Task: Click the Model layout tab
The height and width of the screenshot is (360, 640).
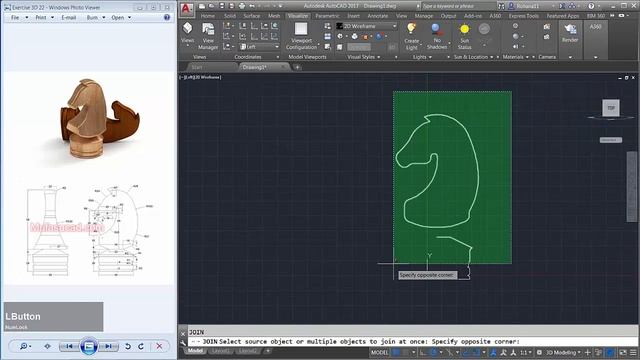Action: click(x=195, y=351)
